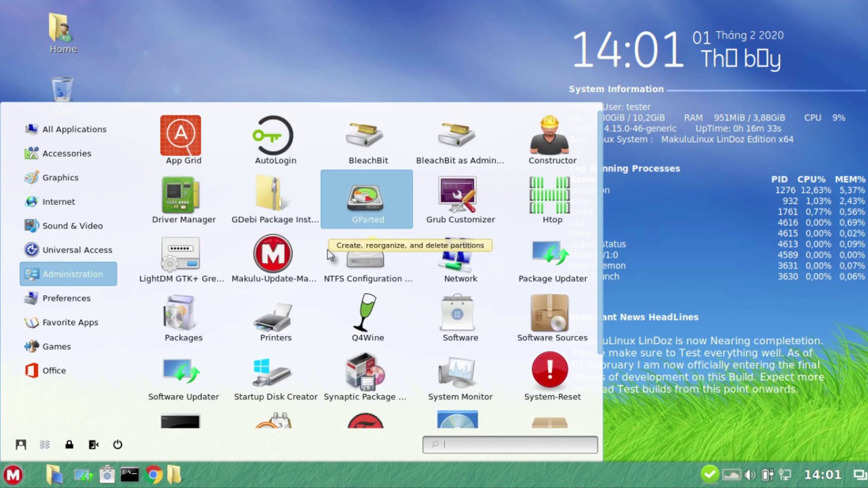
Task: Open the Packages app
Action: tap(183, 318)
